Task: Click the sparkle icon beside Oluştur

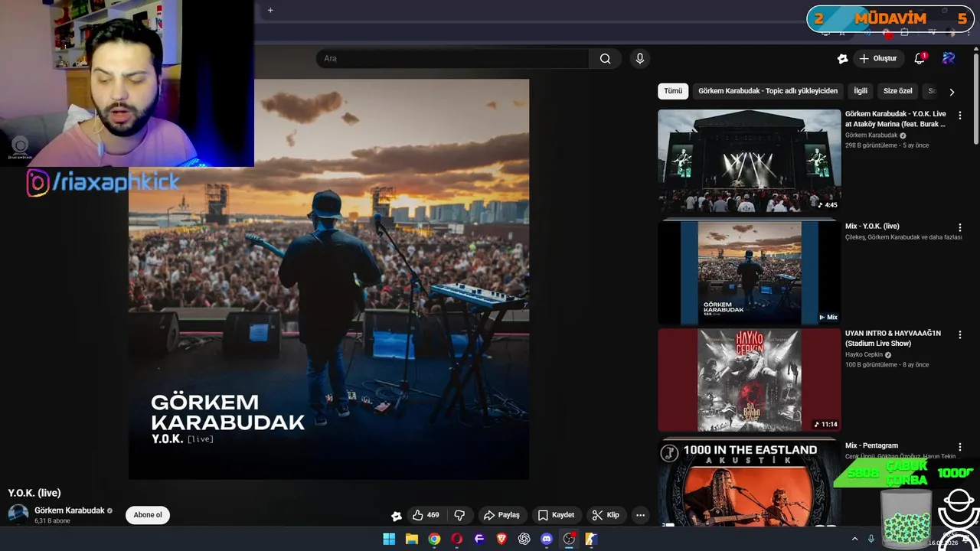Action: point(842,59)
